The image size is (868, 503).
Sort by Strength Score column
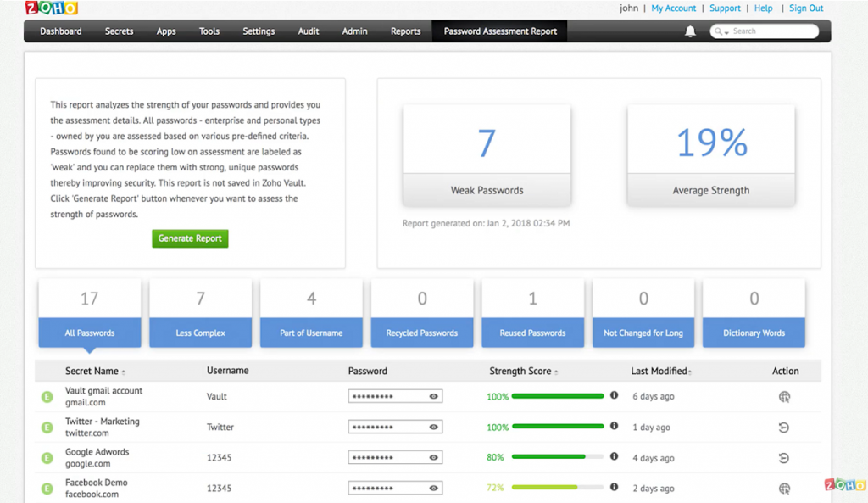tap(520, 372)
